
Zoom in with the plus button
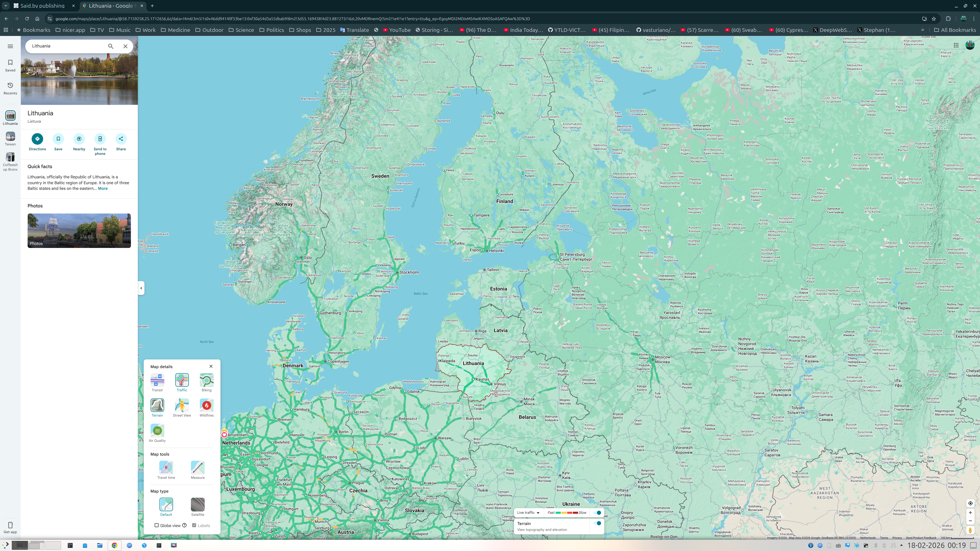pos(970,512)
